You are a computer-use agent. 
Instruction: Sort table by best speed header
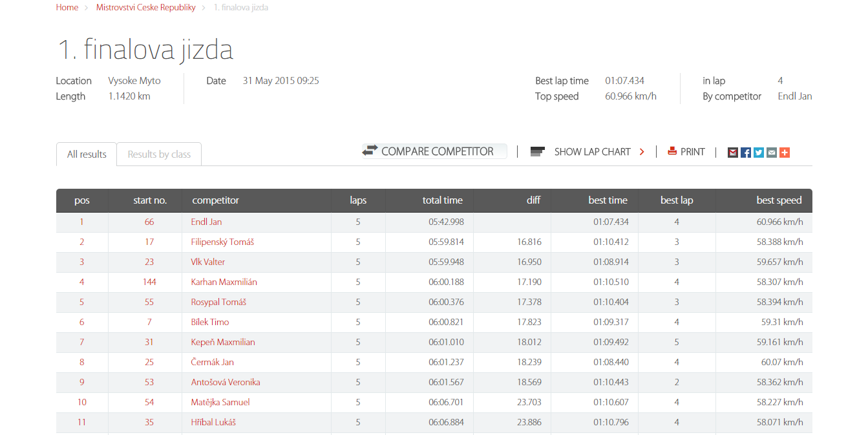[778, 200]
